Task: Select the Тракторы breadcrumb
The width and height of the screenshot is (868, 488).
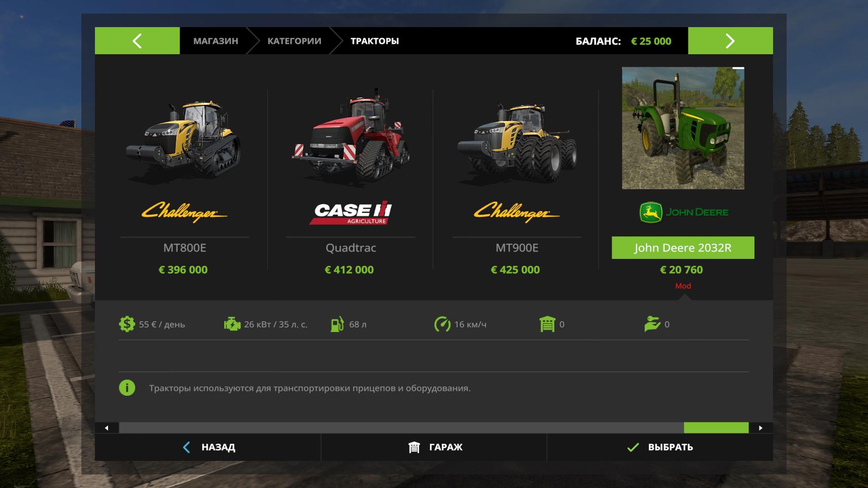Action: [x=375, y=41]
